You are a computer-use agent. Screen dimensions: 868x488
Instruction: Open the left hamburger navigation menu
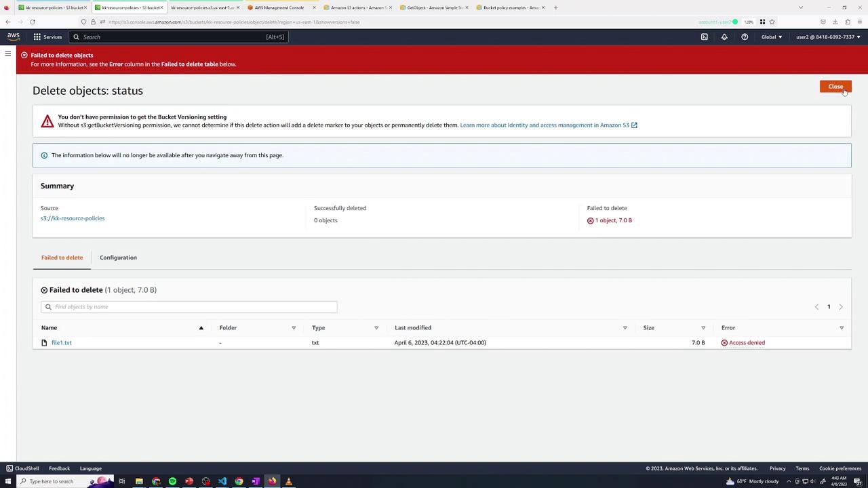click(x=8, y=53)
